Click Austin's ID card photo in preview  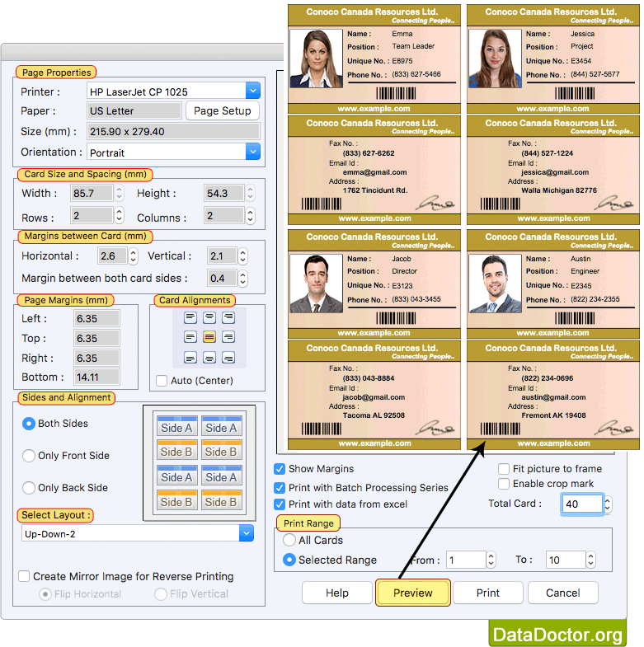(x=495, y=284)
